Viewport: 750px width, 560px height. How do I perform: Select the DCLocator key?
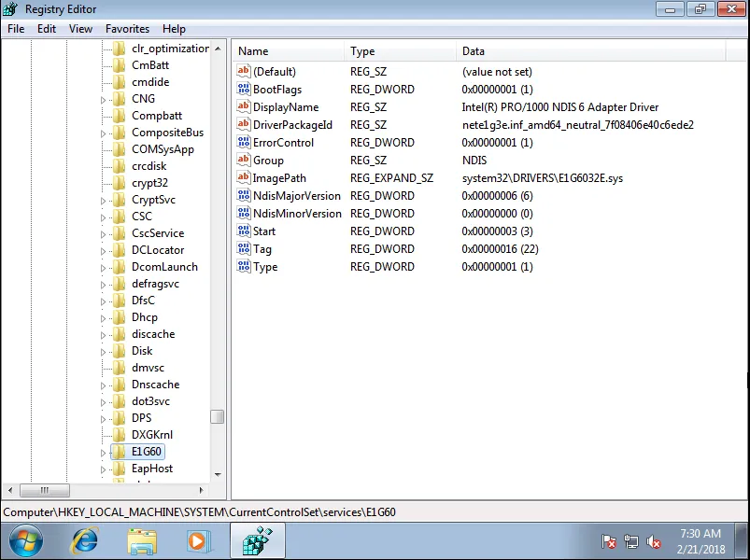coord(158,250)
